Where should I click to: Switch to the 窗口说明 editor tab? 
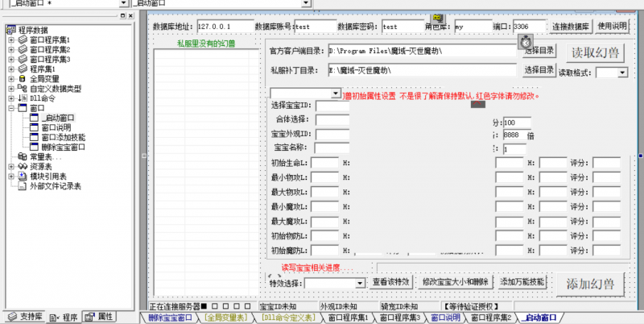click(x=446, y=318)
